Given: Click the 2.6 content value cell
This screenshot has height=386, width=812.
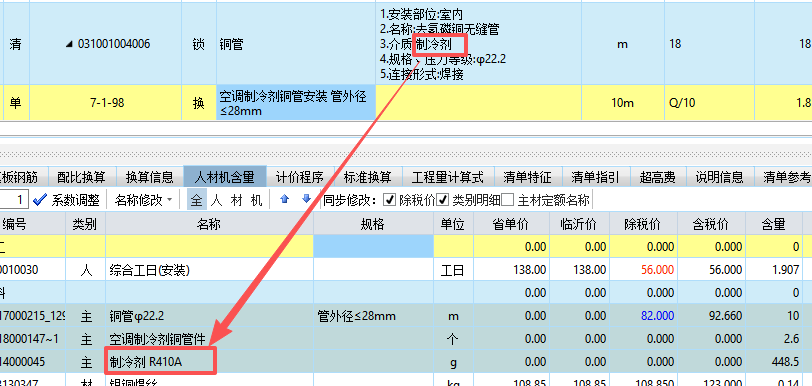Looking at the screenshot, I should (774, 339).
